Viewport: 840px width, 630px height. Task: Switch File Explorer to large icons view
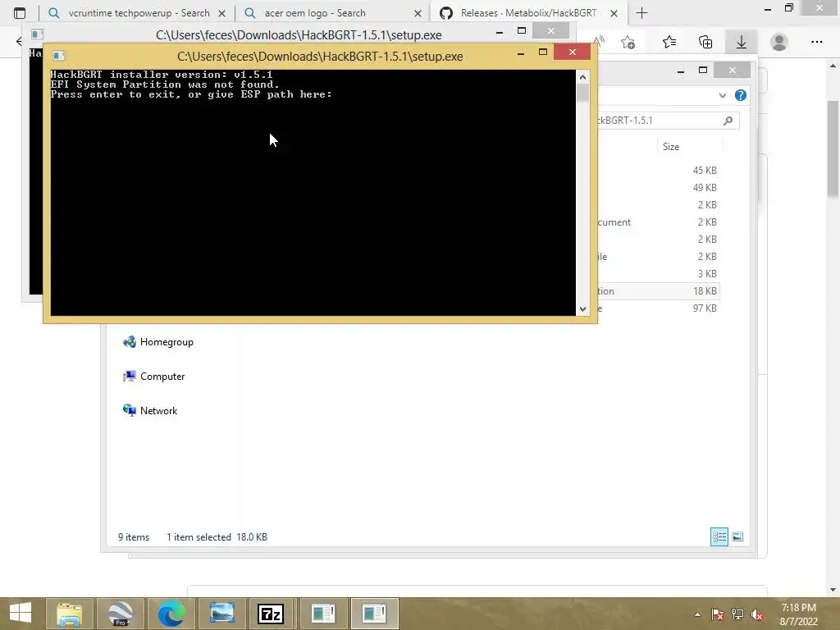point(737,536)
